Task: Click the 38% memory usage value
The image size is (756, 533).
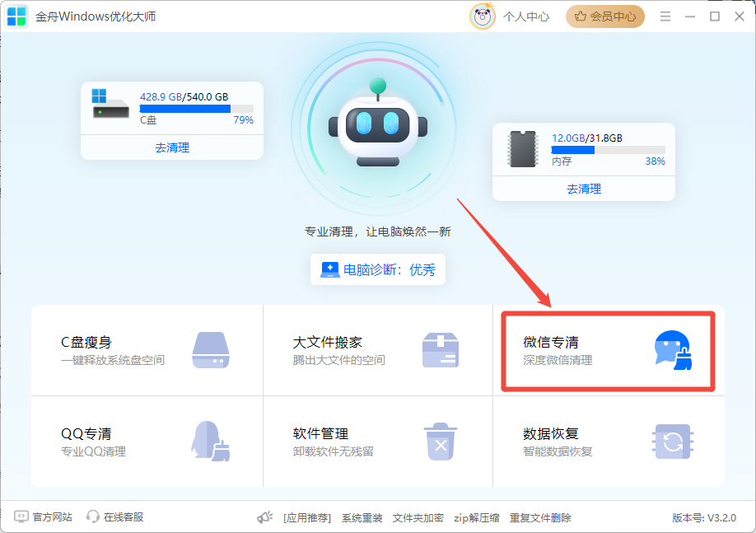Action: point(656,161)
